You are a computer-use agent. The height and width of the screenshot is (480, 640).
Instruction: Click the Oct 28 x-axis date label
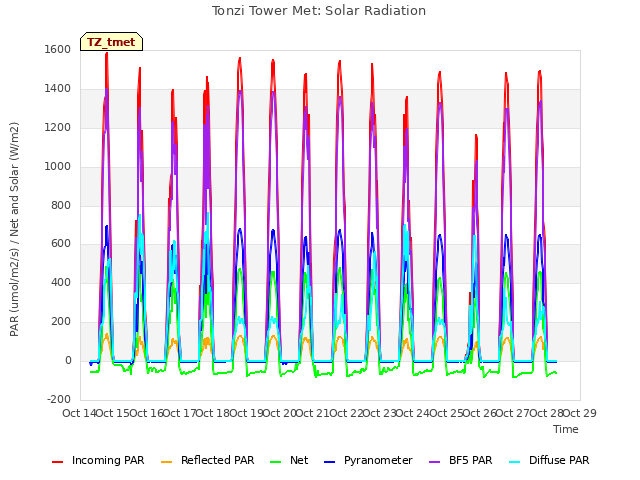[x=546, y=413]
